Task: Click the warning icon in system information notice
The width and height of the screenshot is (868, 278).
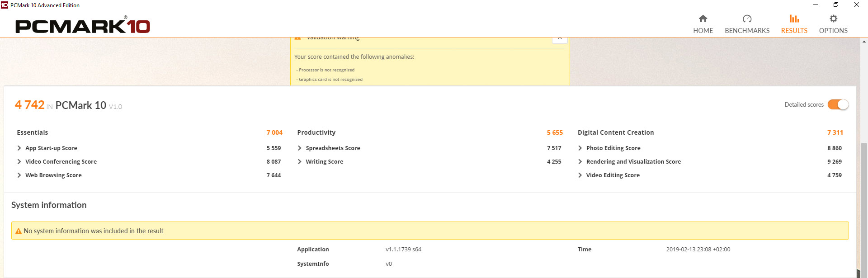Action: [x=19, y=231]
